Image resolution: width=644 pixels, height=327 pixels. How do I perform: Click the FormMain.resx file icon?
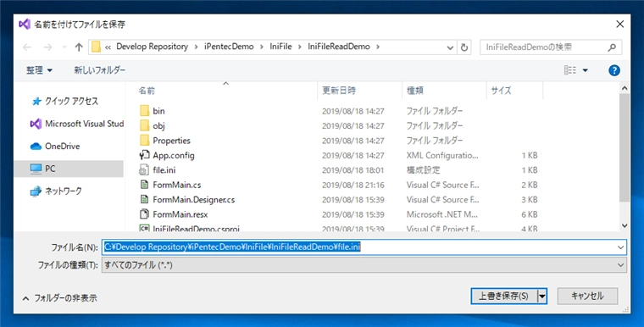tap(145, 214)
